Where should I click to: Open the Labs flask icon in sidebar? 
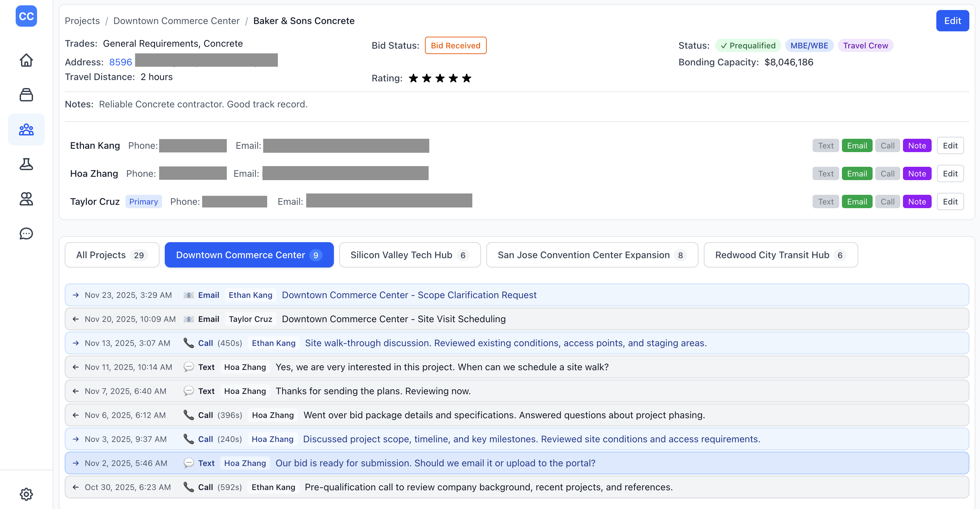tap(26, 164)
